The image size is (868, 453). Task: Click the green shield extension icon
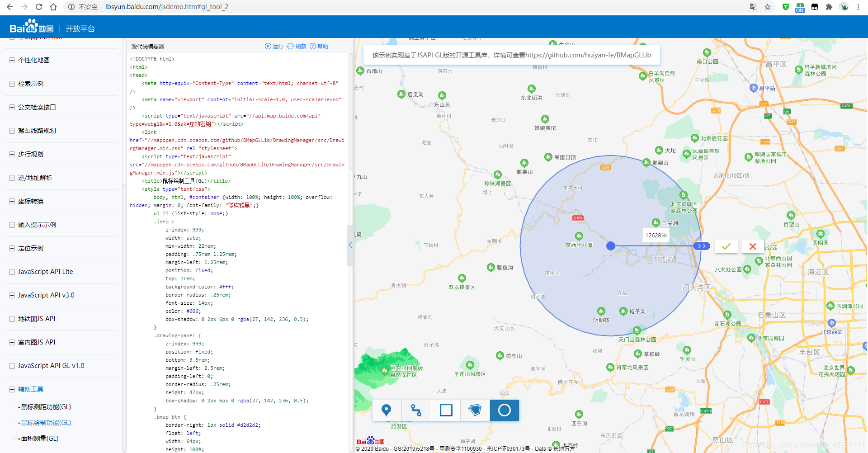(786, 7)
